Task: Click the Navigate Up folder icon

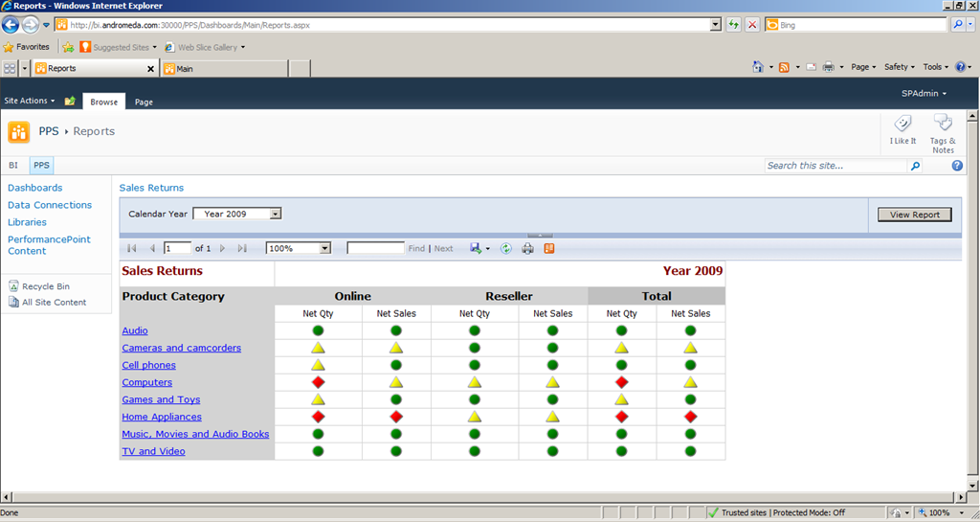Action: (70, 101)
